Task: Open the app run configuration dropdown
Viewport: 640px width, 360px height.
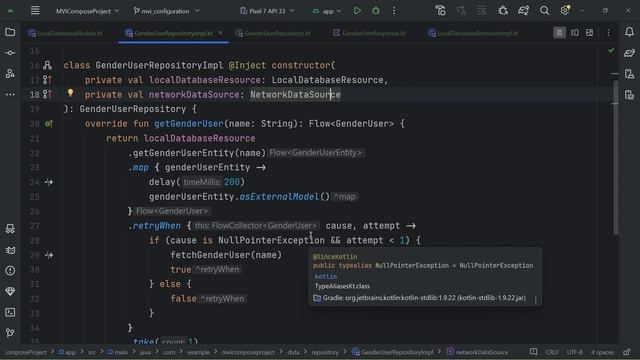Action: [x=327, y=11]
